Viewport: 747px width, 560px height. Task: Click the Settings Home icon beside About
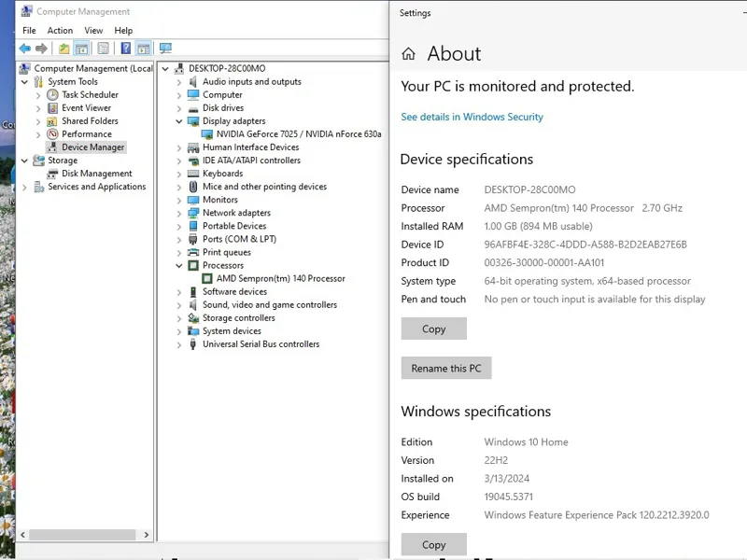[x=408, y=54]
